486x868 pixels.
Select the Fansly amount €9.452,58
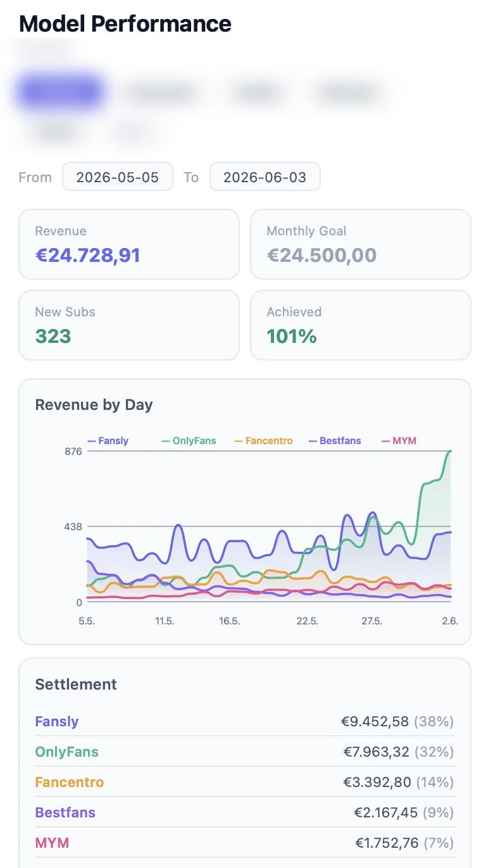375,721
